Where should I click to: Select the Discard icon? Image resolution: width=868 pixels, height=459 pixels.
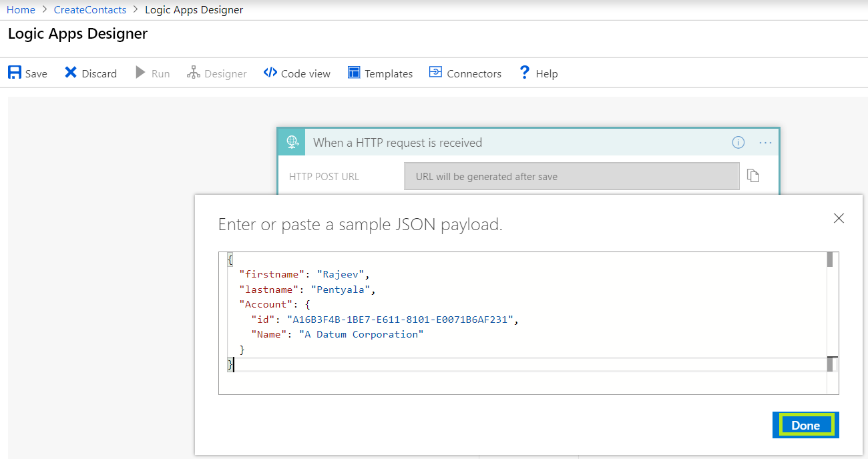pyautogui.click(x=71, y=73)
